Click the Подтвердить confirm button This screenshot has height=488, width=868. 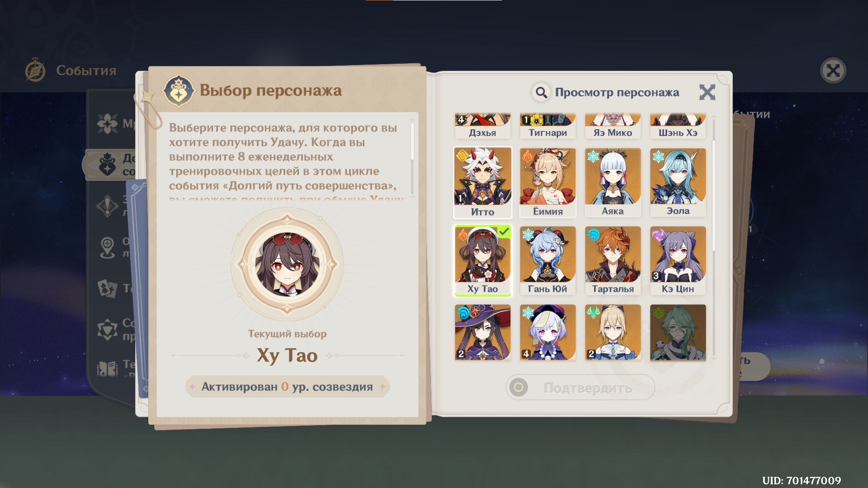(580, 387)
